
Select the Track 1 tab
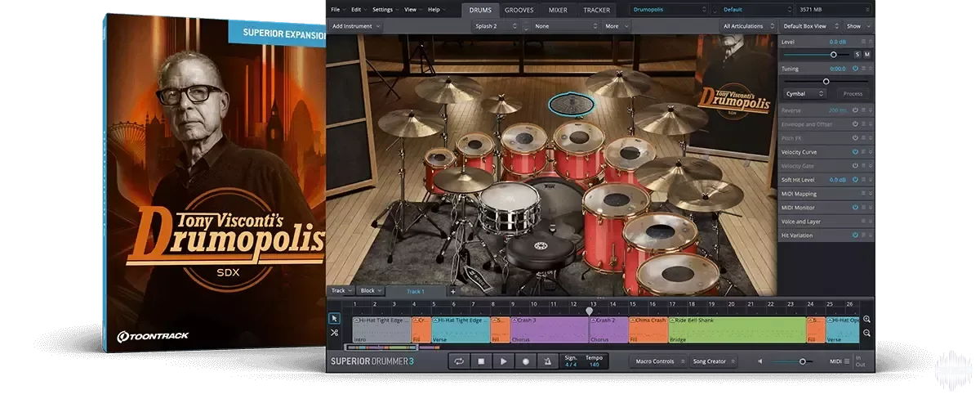click(416, 291)
